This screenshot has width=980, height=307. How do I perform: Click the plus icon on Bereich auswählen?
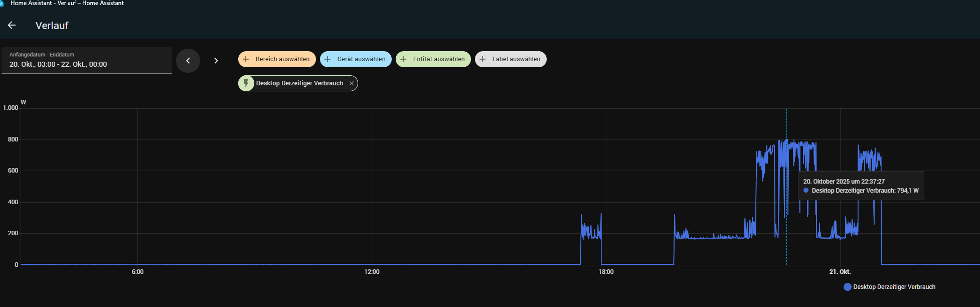pos(246,59)
